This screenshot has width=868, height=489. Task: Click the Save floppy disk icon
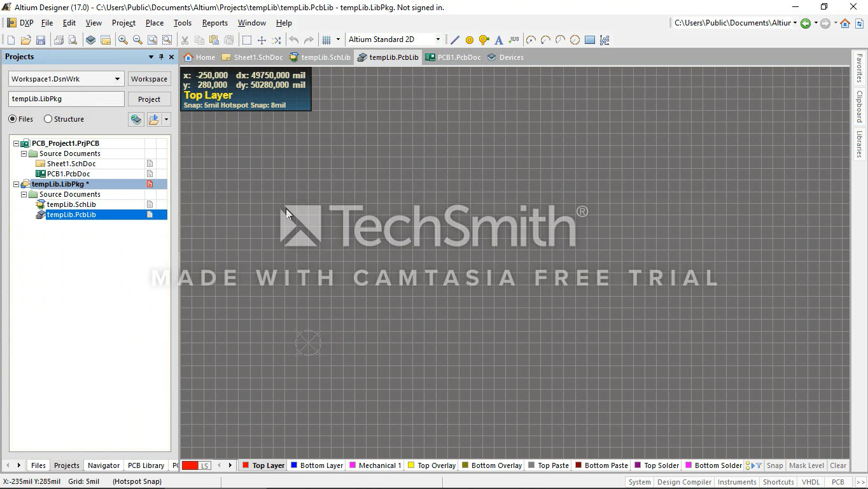(x=41, y=40)
